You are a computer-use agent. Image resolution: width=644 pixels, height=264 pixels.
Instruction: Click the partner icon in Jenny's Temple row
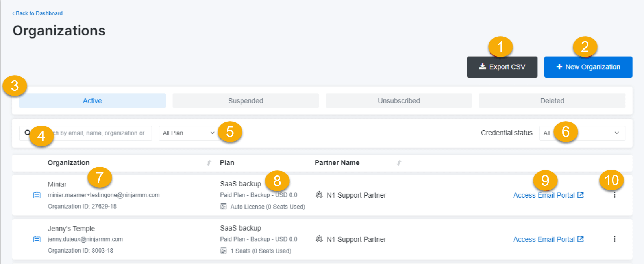(319, 239)
